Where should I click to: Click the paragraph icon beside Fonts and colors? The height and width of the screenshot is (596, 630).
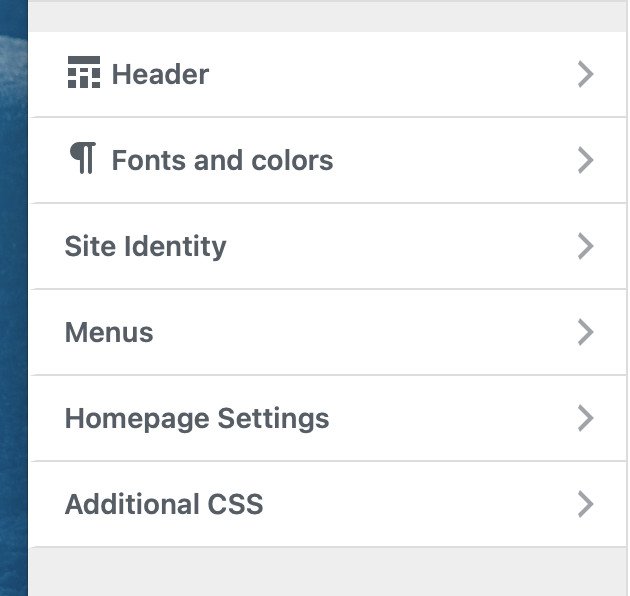coord(83,159)
